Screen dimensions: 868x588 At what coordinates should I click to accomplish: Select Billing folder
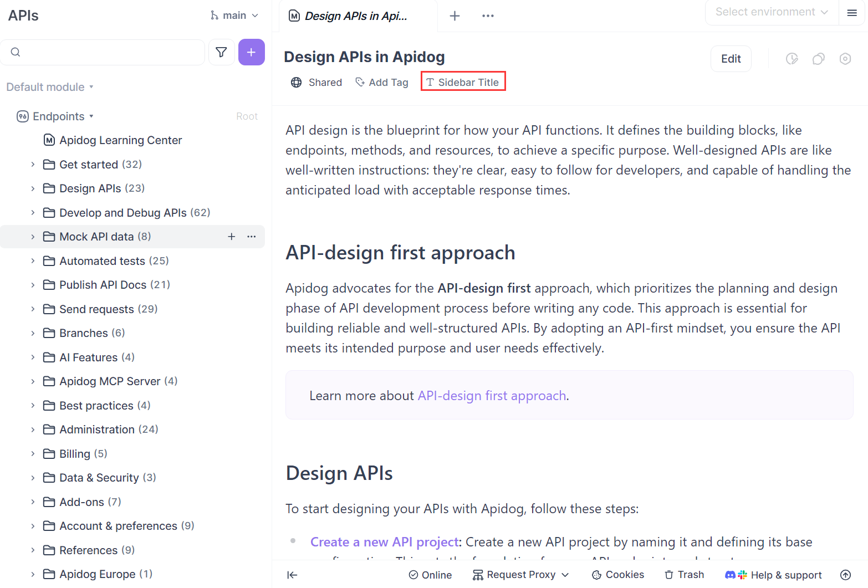click(x=132, y=454)
